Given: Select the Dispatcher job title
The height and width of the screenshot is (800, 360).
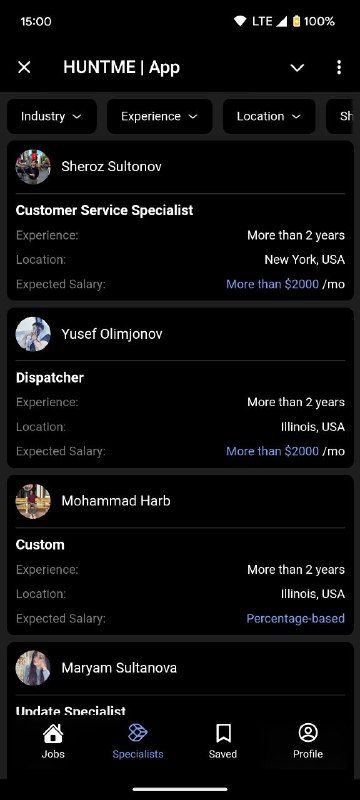Looking at the screenshot, I should click(x=50, y=378).
